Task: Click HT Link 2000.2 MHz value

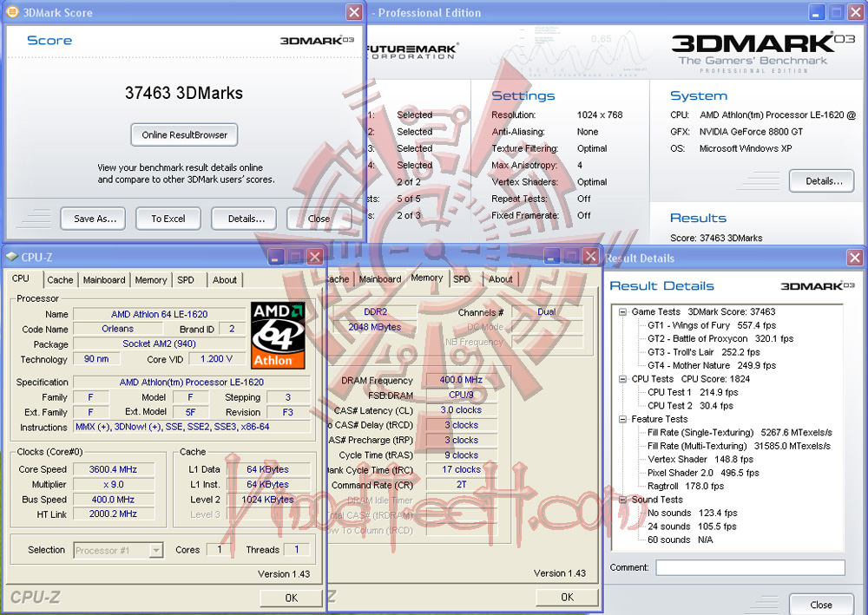Action: pos(114,514)
